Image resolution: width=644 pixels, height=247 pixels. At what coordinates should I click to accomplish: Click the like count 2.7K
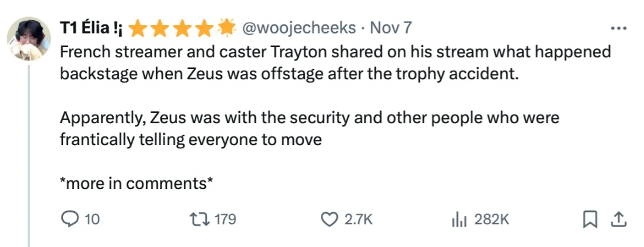click(359, 220)
